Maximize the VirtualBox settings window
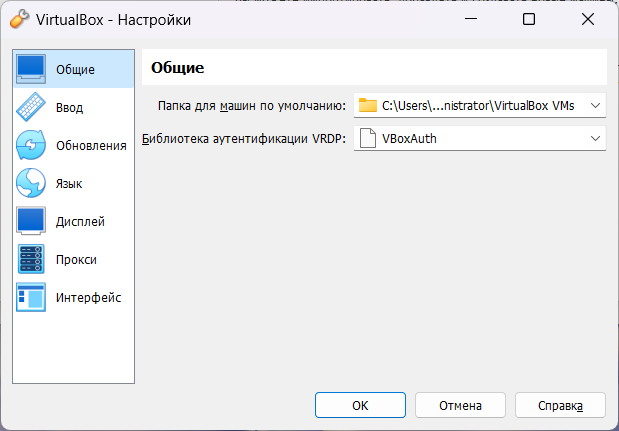Screen dimensions: 619x431 pos(529,19)
